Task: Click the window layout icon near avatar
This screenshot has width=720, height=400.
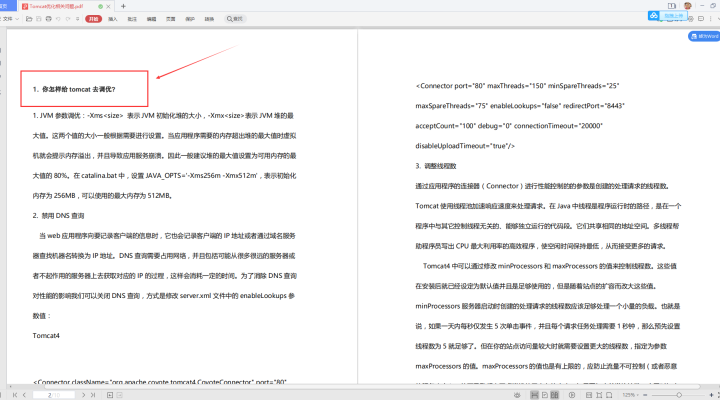Action: pyautogui.click(x=672, y=6)
